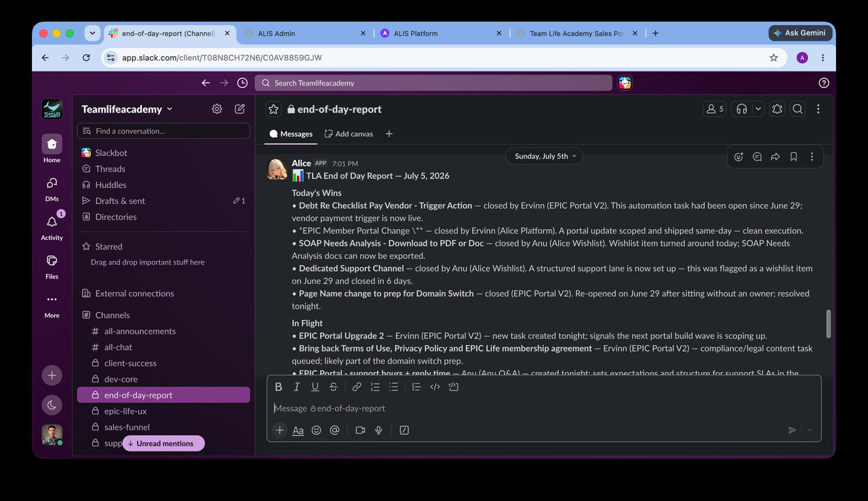This screenshot has height=501, width=868.
Task: Open huddle options dropdown arrow
Action: [x=758, y=109]
